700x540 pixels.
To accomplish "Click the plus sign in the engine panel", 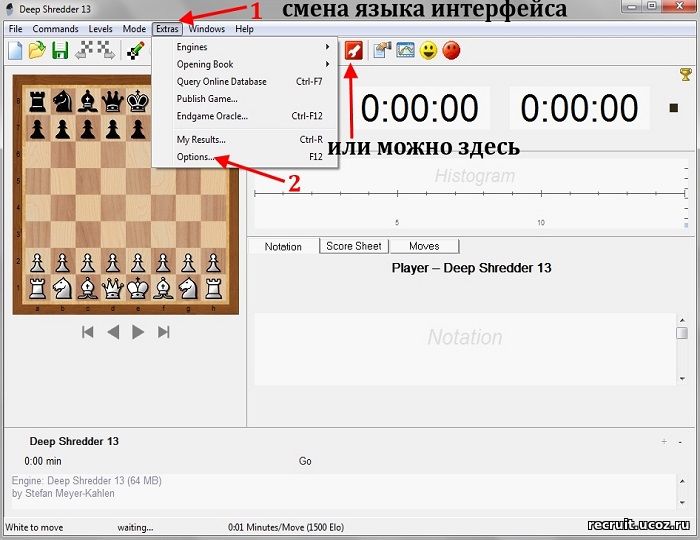I will tap(664, 442).
